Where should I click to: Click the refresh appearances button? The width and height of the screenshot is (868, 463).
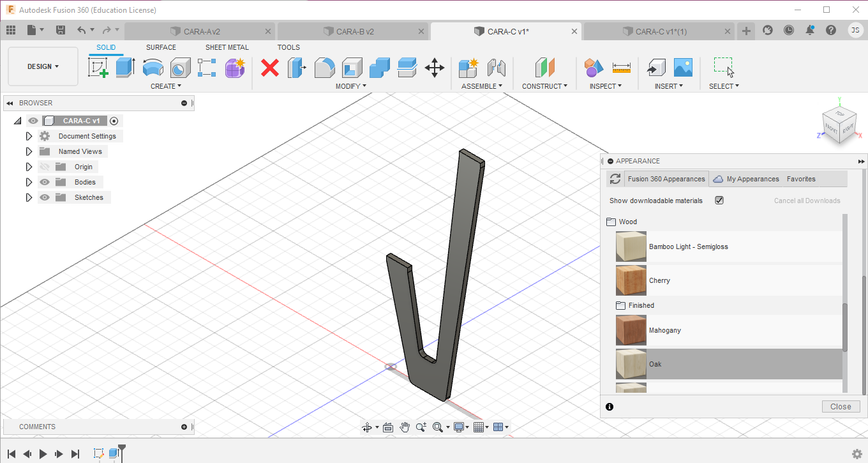(615, 179)
